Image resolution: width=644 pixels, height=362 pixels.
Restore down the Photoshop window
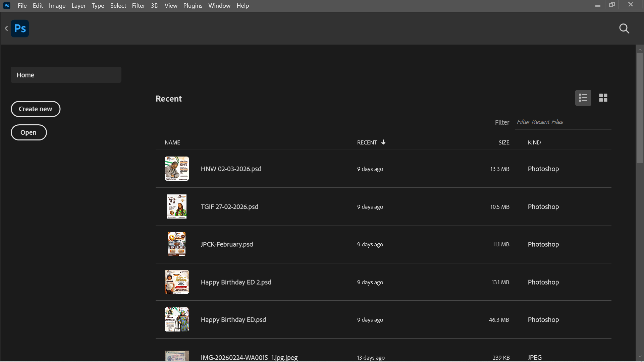tap(612, 5)
